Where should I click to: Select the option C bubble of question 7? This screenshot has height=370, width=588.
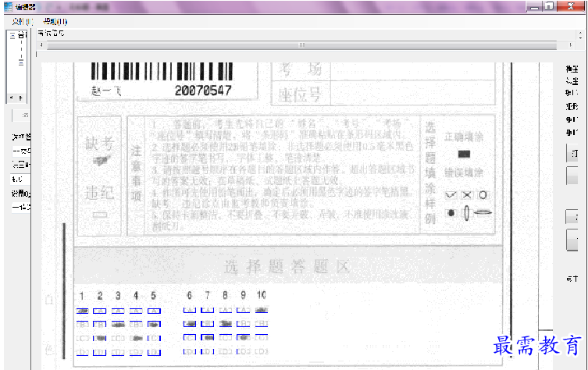pyautogui.click(x=208, y=337)
